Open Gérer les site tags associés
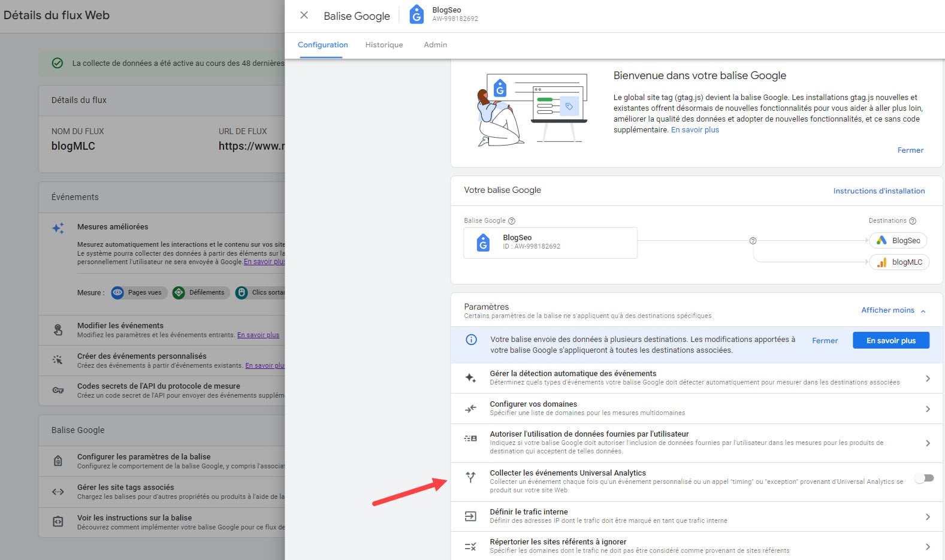 (162, 492)
